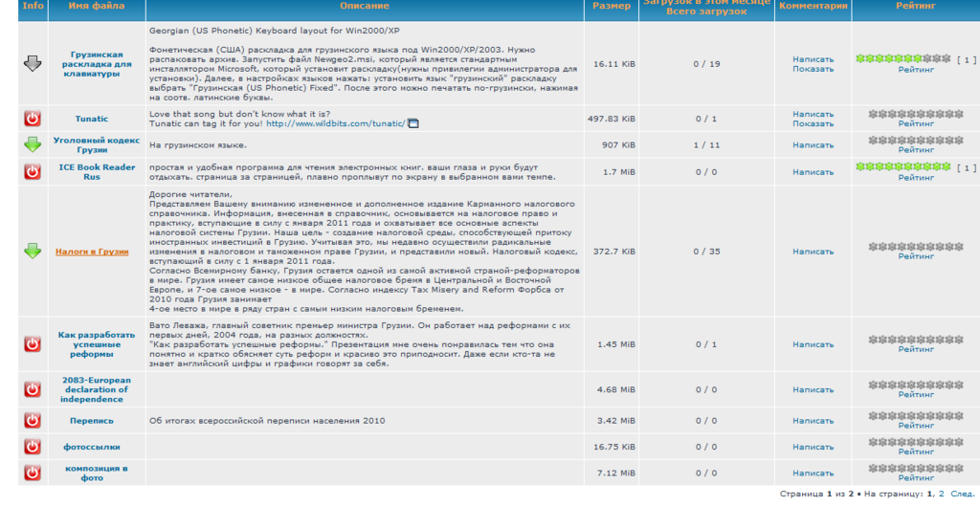Open композиция в фото file link
The image size is (980, 506).
click(97, 473)
